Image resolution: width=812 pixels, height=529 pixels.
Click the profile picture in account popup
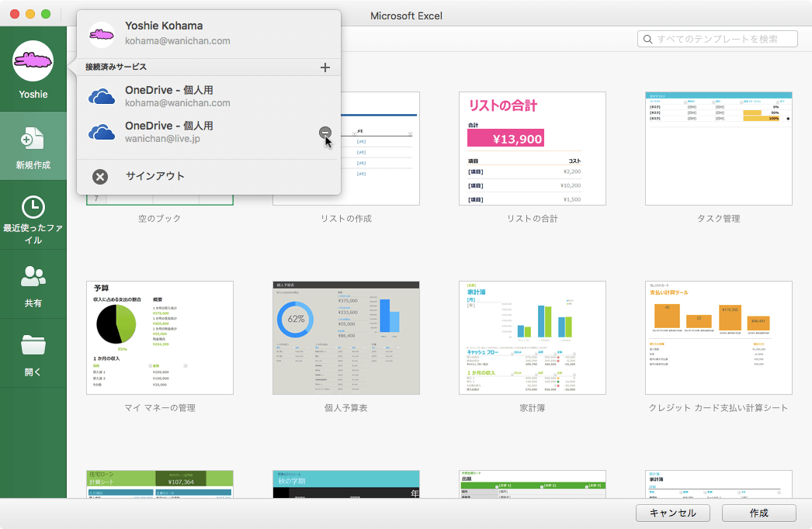coord(102,35)
